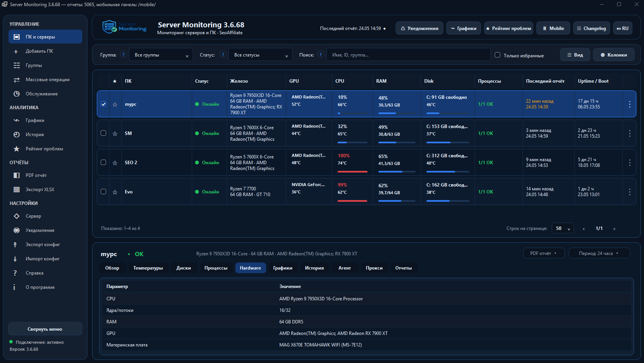The width and height of the screenshot is (644, 363).
Task: Click the SEO 2 CPU usage bar
Action: pos(352,172)
